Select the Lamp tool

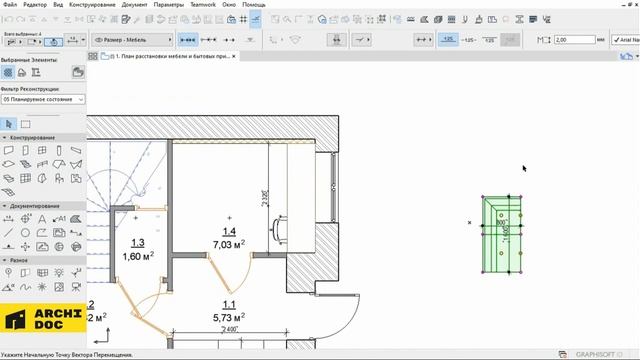59,273
